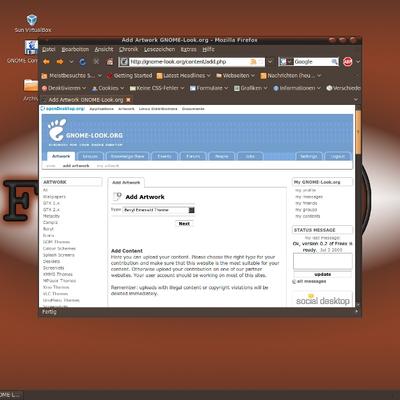Go forward with the orange forward arrow

(x=60, y=62)
